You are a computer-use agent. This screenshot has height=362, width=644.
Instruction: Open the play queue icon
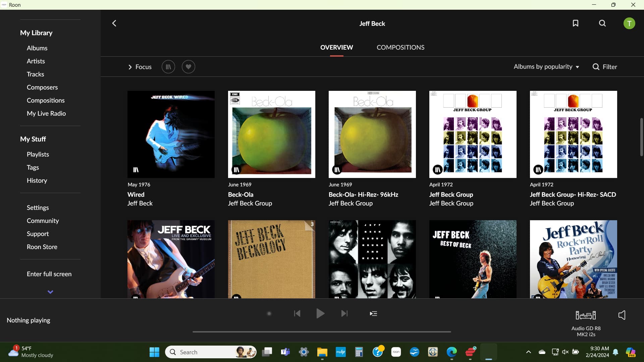pos(373,313)
